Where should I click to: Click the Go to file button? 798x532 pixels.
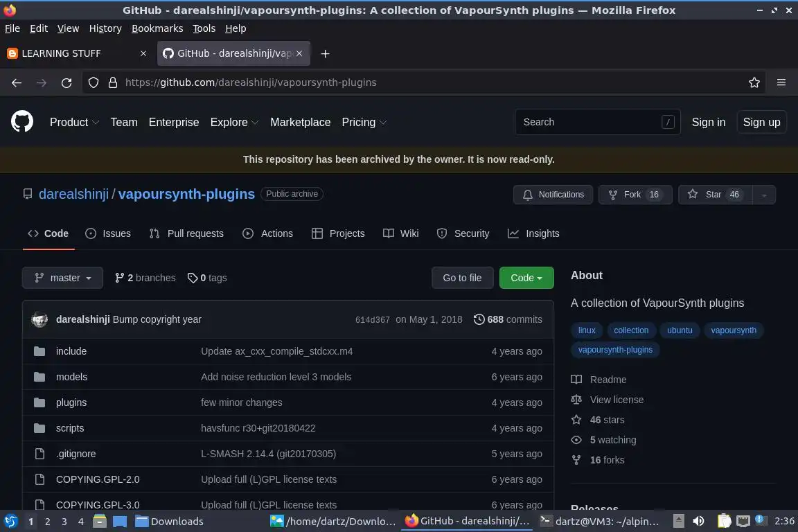coord(462,278)
